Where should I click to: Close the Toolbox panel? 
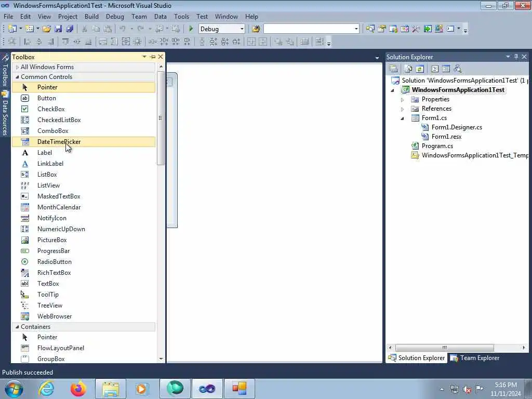pos(161,57)
